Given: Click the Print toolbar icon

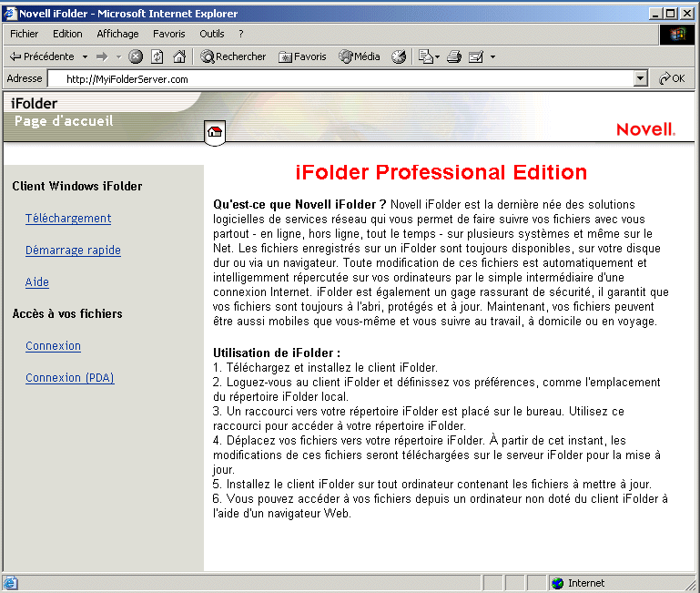Looking at the screenshot, I should click(454, 56).
